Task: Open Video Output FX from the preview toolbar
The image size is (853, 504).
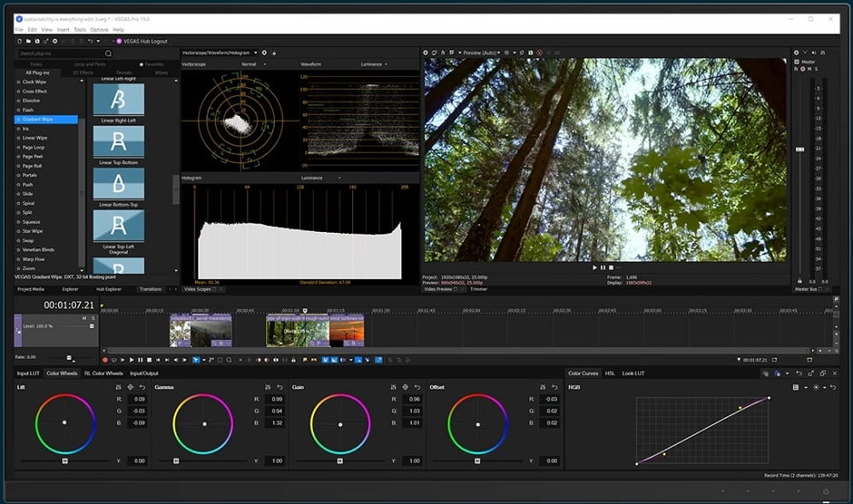Action: 441,53
